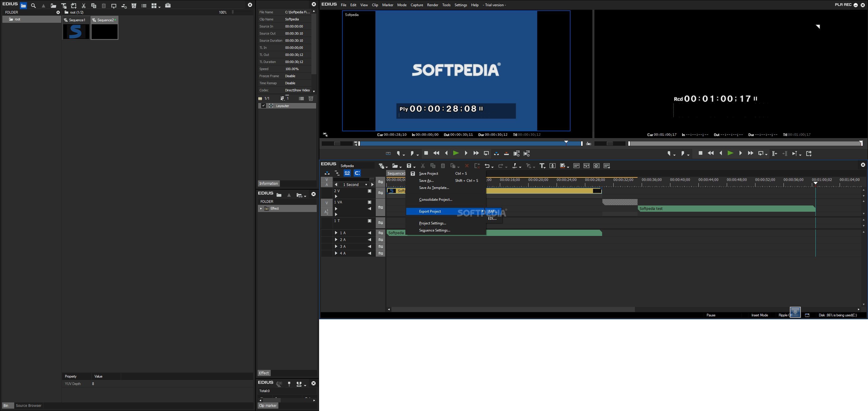Screen dimensions: 868x411
Task: Open the Render menu
Action: 432,5
